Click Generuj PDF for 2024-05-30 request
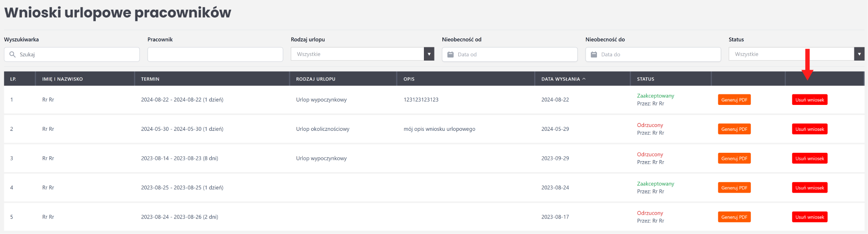Viewport: 868px width, 234px height. pyautogui.click(x=734, y=129)
